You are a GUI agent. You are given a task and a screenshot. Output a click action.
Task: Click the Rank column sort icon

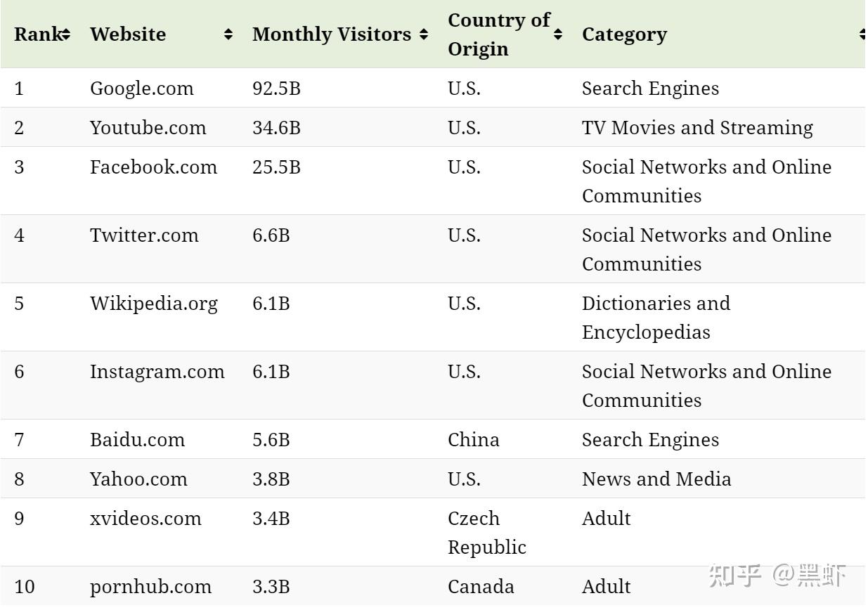[66, 34]
